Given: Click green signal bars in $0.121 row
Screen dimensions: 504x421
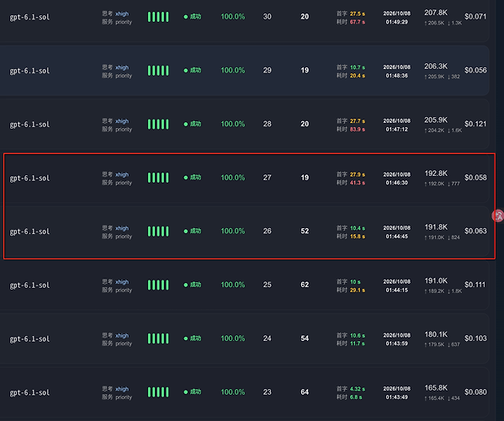Looking at the screenshot, I should point(158,124).
